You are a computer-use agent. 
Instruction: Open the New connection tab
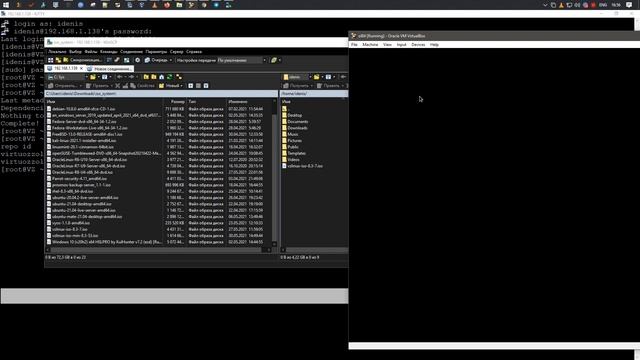tap(109, 69)
